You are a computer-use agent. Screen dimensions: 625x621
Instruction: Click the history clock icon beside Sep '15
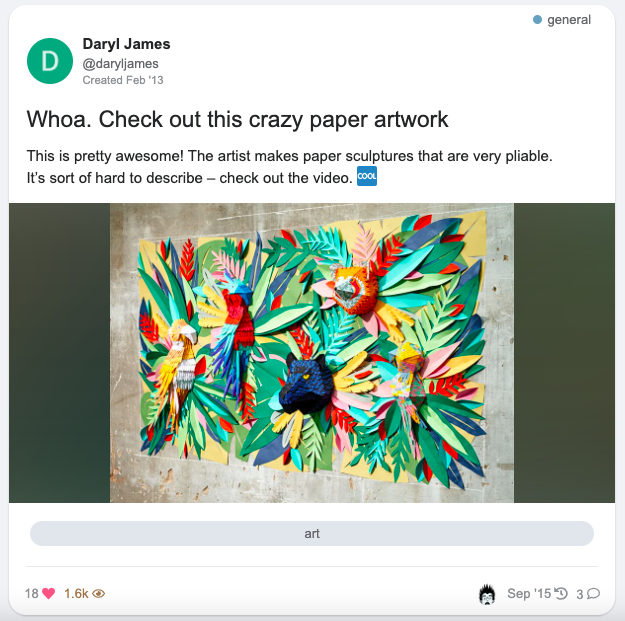(561, 593)
